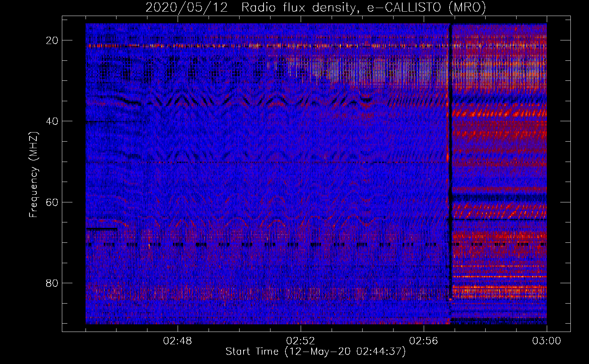Click the '20' frequency tick label
This screenshot has width=589, height=364.
(x=52, y=40)
